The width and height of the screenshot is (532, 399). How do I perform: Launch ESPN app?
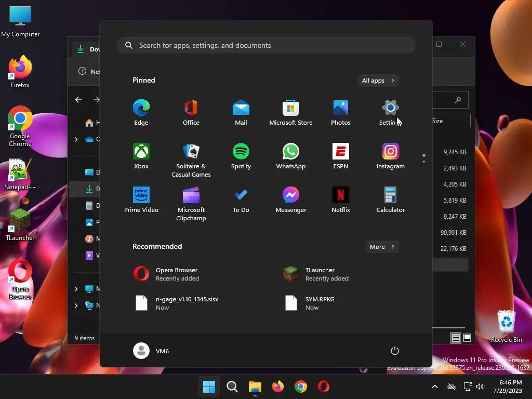click(x=341, y=156)
